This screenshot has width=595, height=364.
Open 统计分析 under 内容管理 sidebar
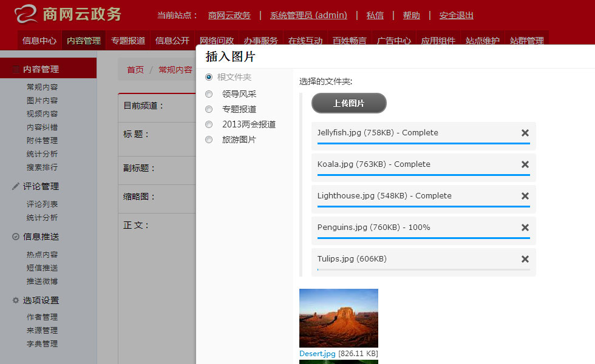coord(42,154)
